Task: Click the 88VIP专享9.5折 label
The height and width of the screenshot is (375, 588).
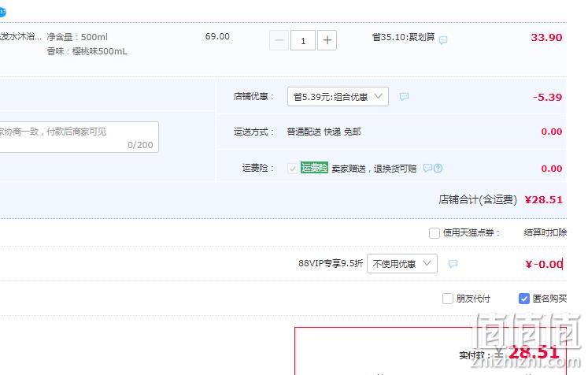Action: (331, 263)
